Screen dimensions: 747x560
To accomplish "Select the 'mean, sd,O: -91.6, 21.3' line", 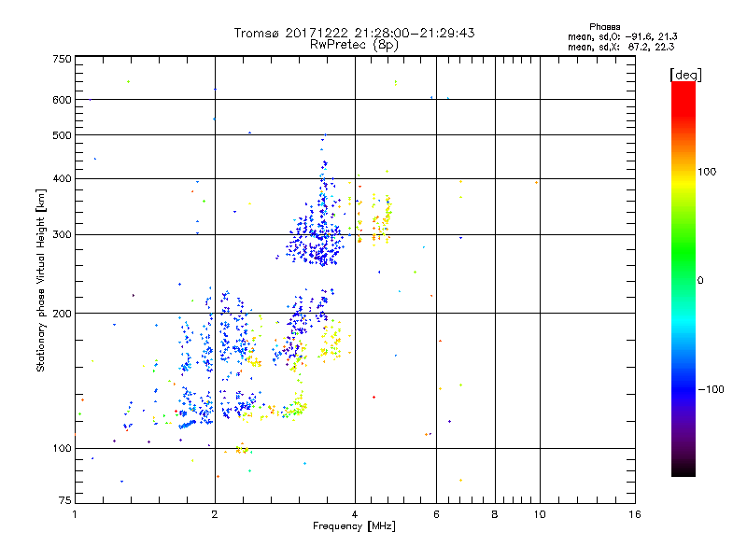I will click(622, 36).
